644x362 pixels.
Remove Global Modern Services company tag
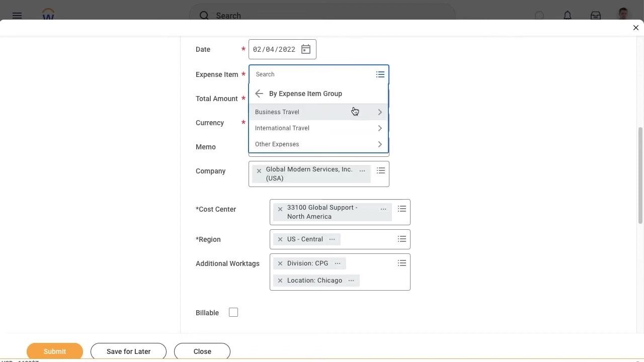pos(259,171)
